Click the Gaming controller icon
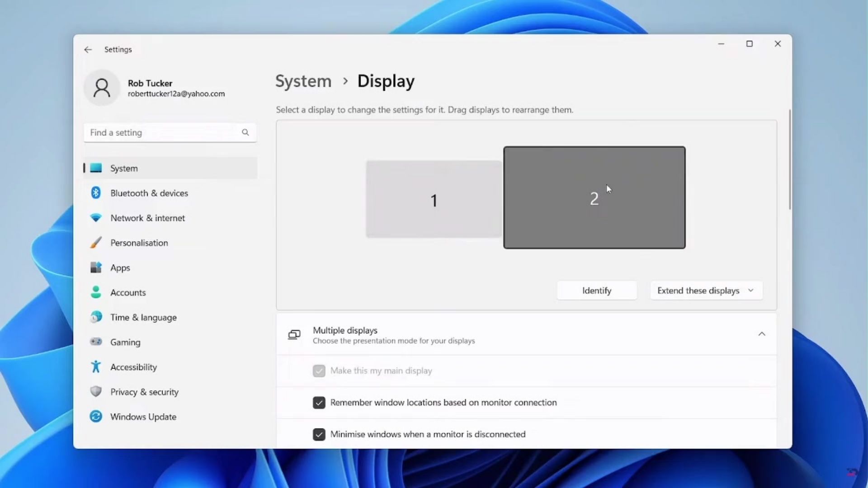Viewport: 868px width, 488px height. pos(96,342)
